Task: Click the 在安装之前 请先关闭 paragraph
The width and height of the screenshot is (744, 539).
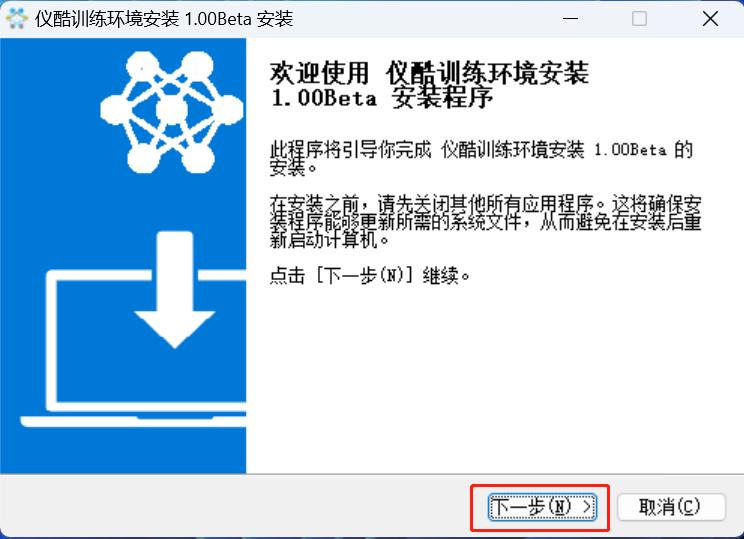Action: pos(485,222)
